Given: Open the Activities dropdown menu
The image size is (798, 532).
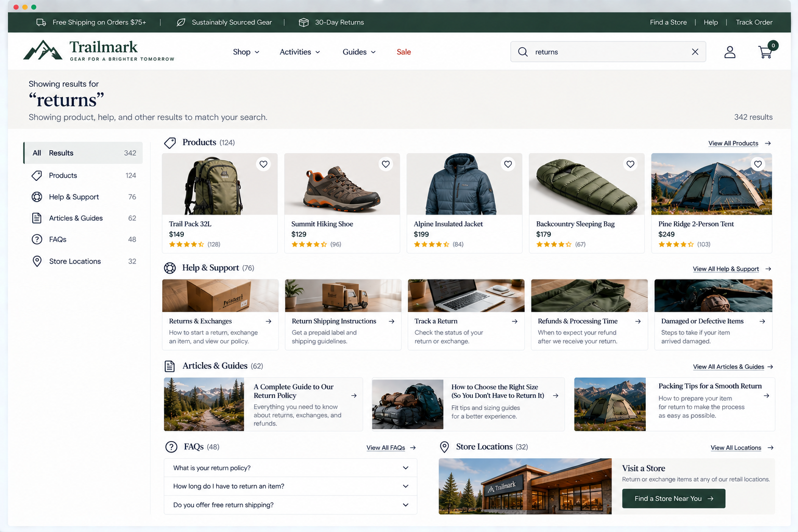Looking at the screenshot, I should click(300, 52).
